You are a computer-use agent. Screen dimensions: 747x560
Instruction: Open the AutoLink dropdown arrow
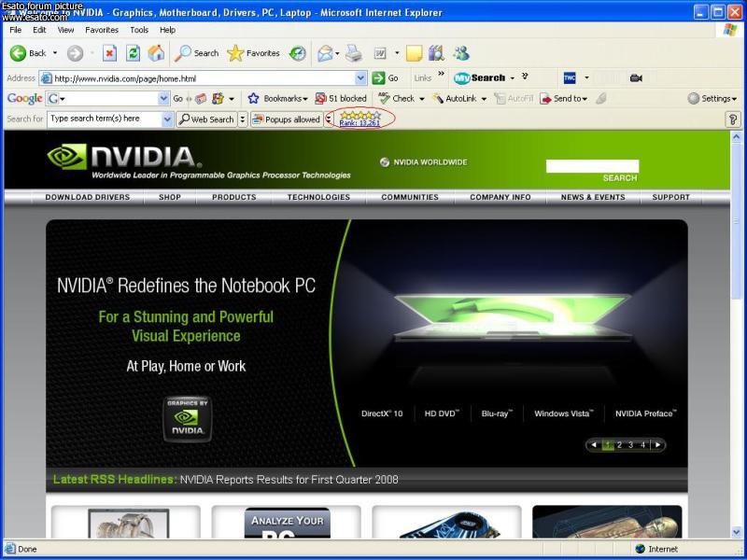[x=484, y=99]
